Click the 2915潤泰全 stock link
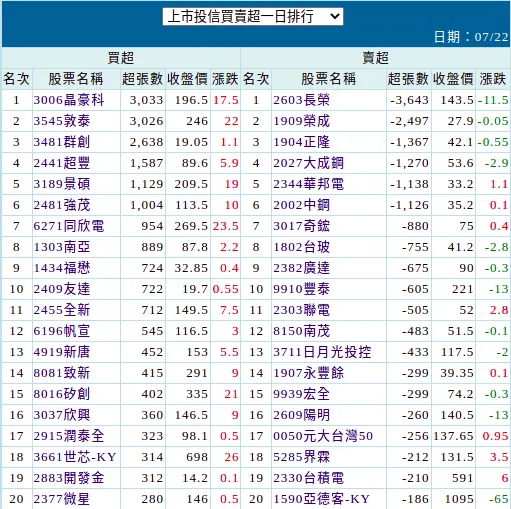Screen dimensions: 511x509 click(x=69, y=436)
